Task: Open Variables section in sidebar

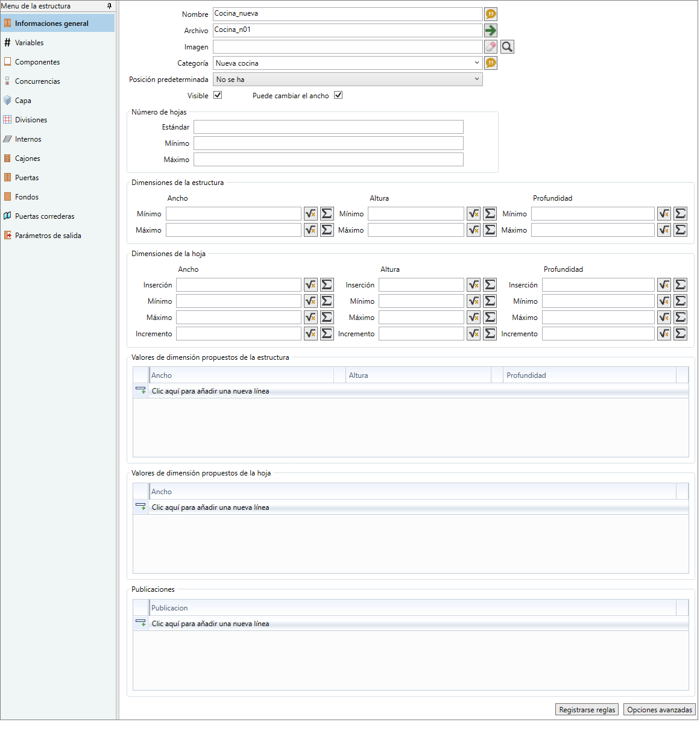Action: tap(57, 43)
